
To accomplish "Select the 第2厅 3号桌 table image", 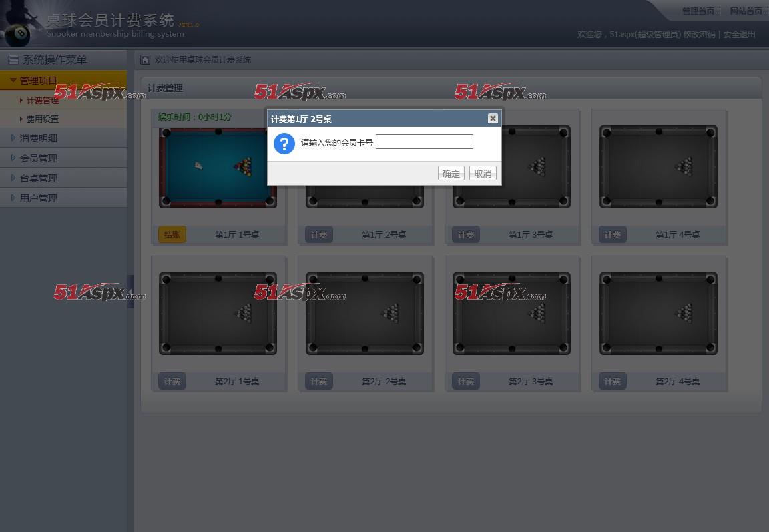I will coord(511,314).
